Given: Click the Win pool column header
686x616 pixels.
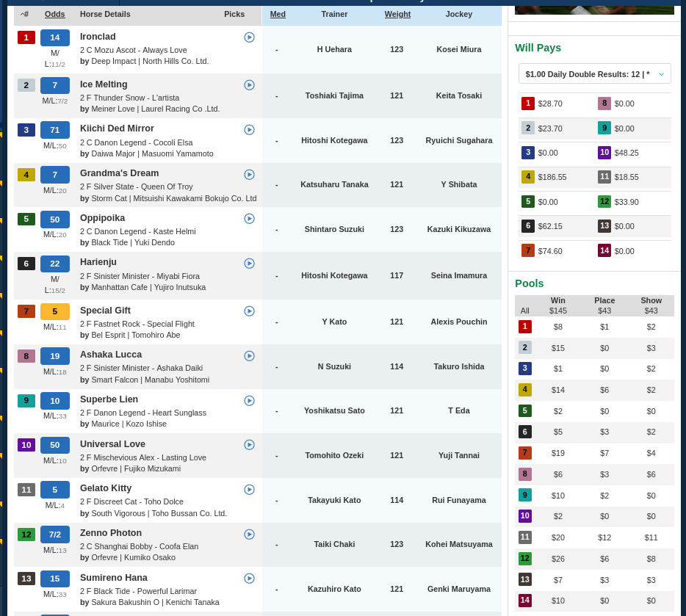Looking at the screenshot, I should [x=557, y=300].
